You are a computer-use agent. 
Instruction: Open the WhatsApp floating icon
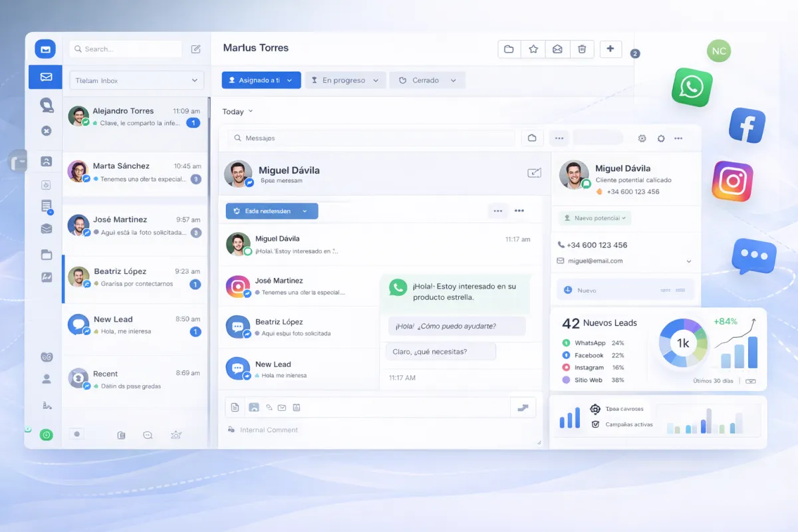point(692,86)
